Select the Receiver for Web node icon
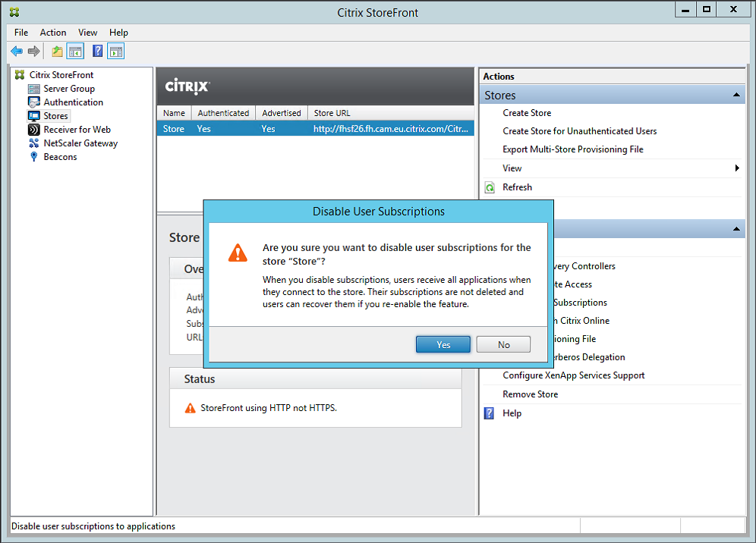Image resolution: width=756 pixels, height=543 pixels. tap(33, 130)
